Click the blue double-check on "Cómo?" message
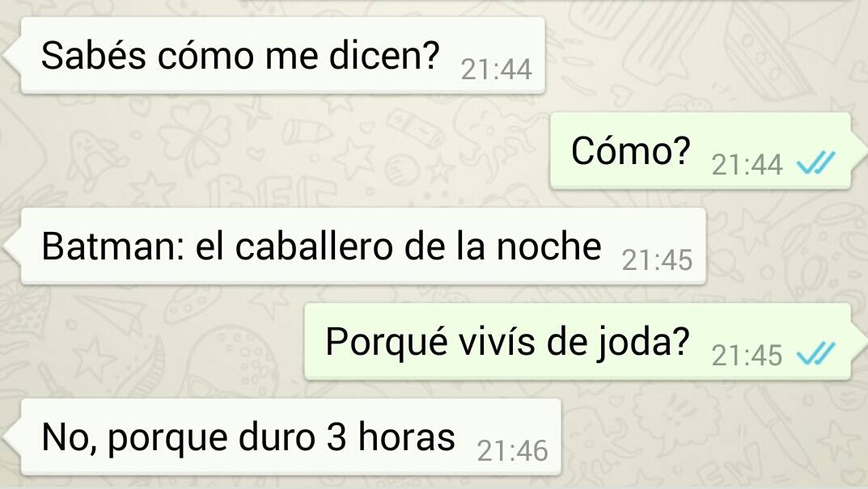Viewport: 868px width, 489px height. [x=815, y=162]
